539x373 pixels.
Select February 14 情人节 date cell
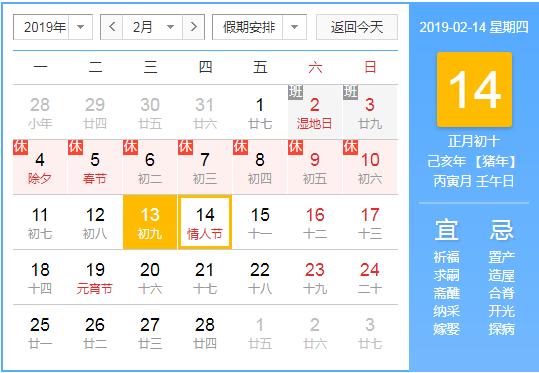(x=205, y=222)
